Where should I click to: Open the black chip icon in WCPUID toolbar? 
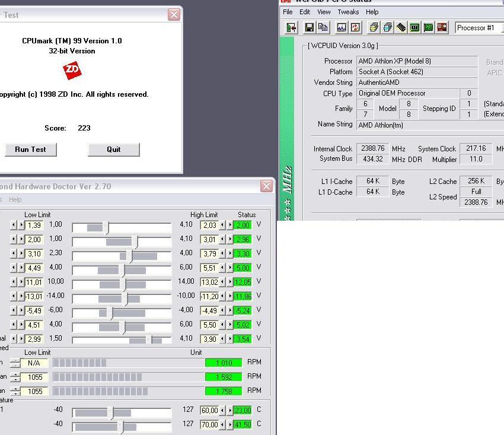[x=401, y=28]
